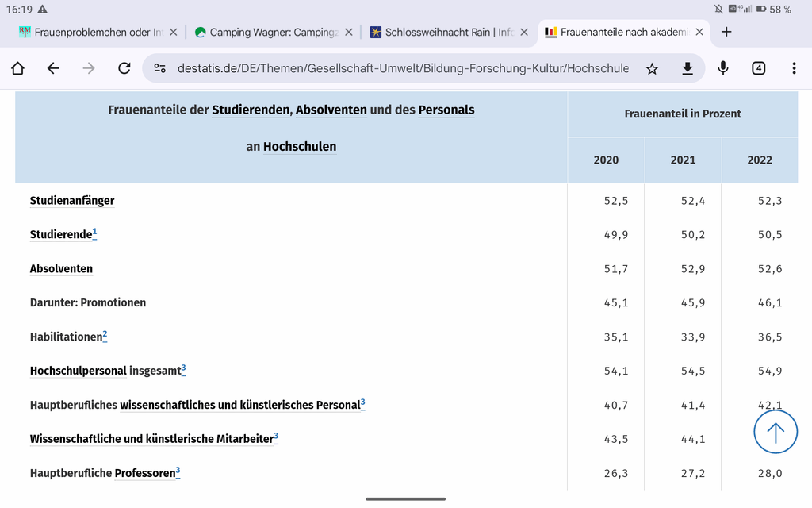Screen dimensions: 812x508
Task: Click Wissenschaftliche und künstlerische Mitarbeiter link
Action: point(151,439)
